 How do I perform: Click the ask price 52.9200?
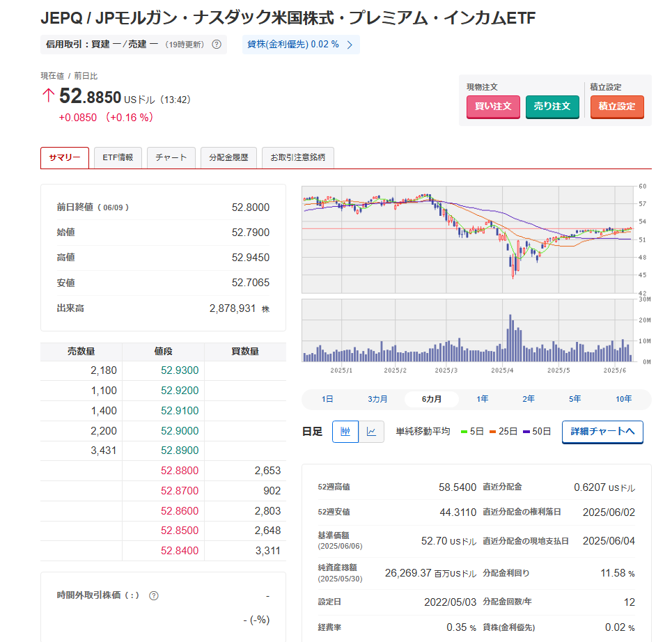point(180,391)
